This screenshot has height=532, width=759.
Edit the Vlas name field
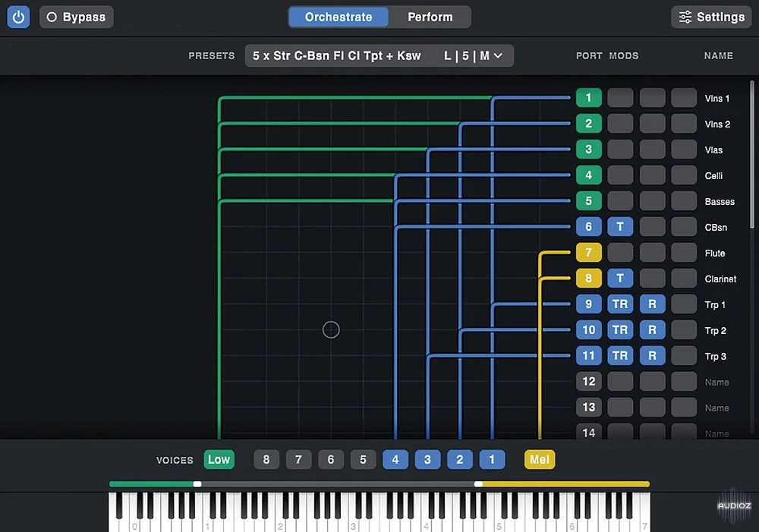713,150
